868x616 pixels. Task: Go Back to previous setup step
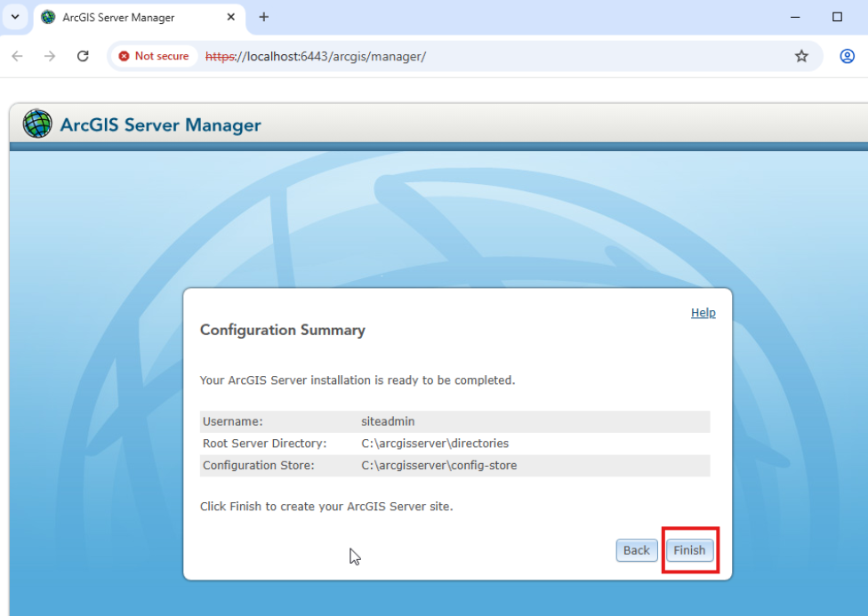(637, 550)
